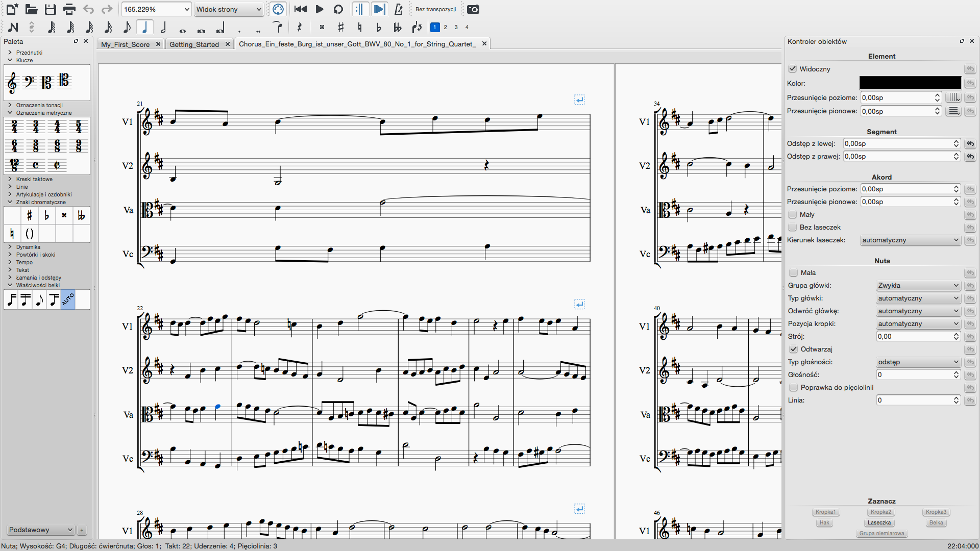Open the Widok strony view dropdown
Image resolution: width=980 pixels, height=551 pixels.
coord(229,9)
